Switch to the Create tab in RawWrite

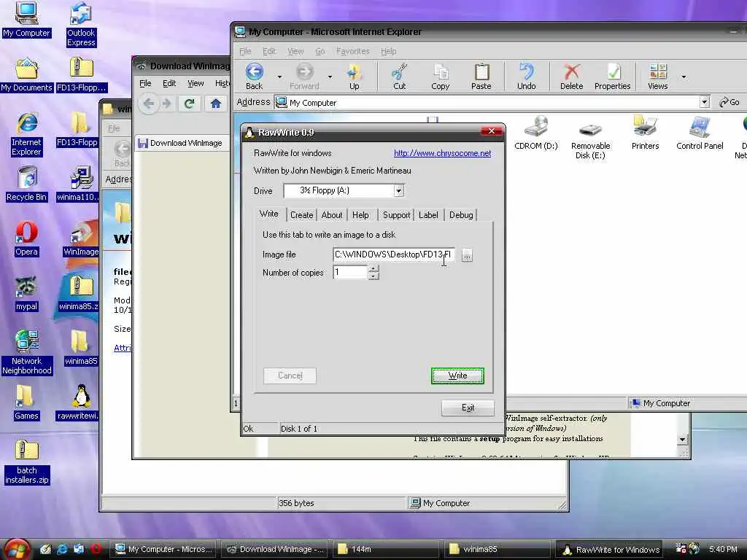301,215
